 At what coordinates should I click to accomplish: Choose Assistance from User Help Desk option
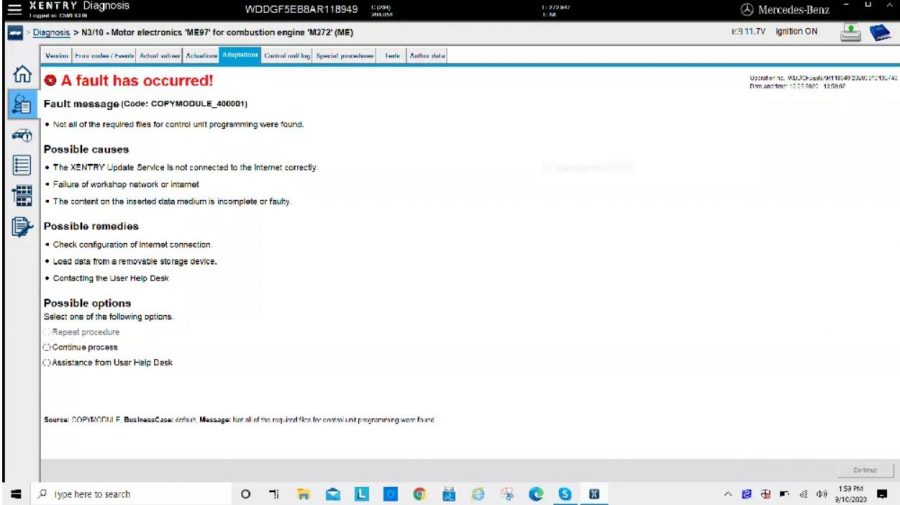(47, 362)
